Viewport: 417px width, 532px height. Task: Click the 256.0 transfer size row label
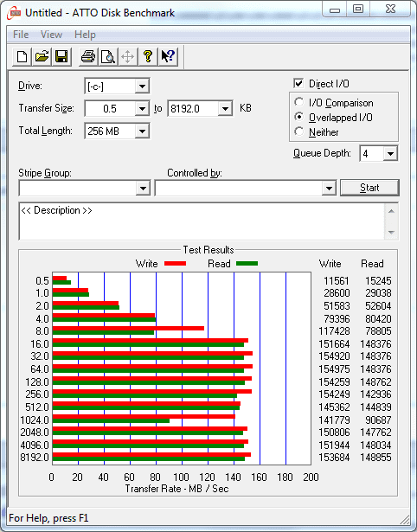[37, 394]
